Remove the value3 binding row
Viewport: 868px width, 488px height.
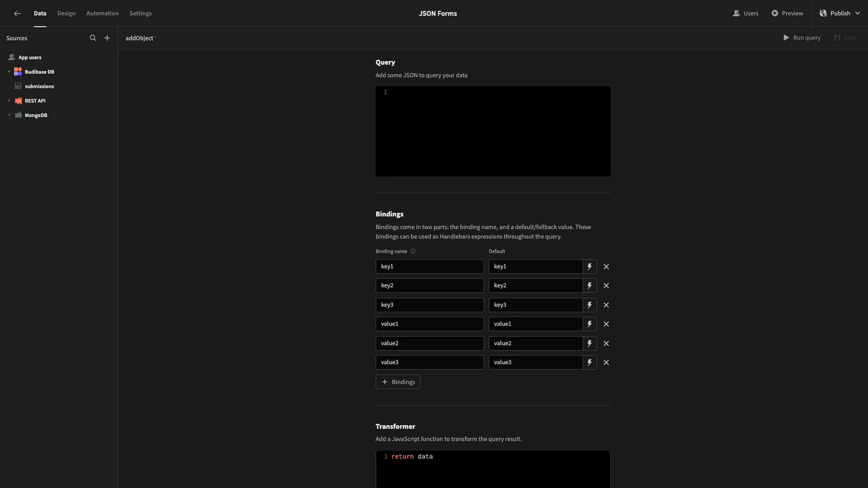pos(606,362)
